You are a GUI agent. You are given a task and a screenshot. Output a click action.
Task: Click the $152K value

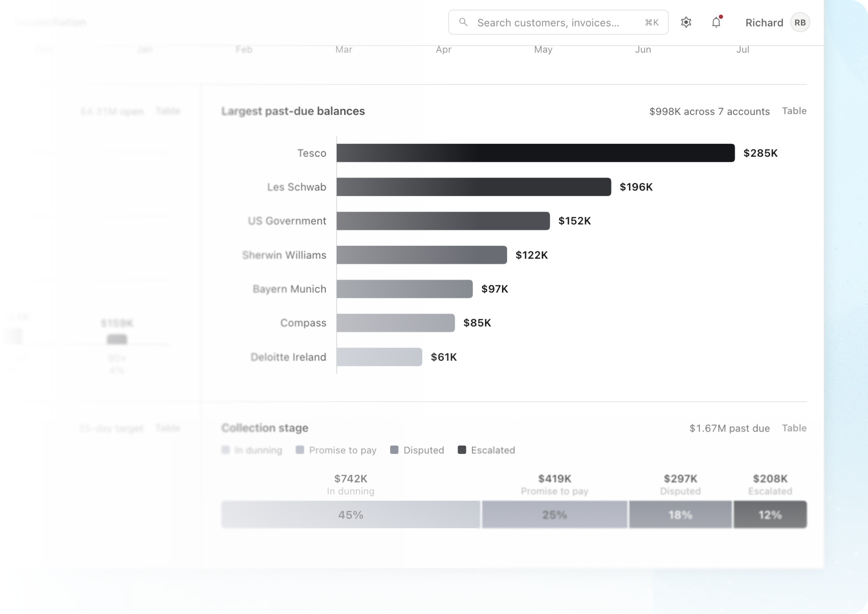pyautogui.click(x=574, y=221)
